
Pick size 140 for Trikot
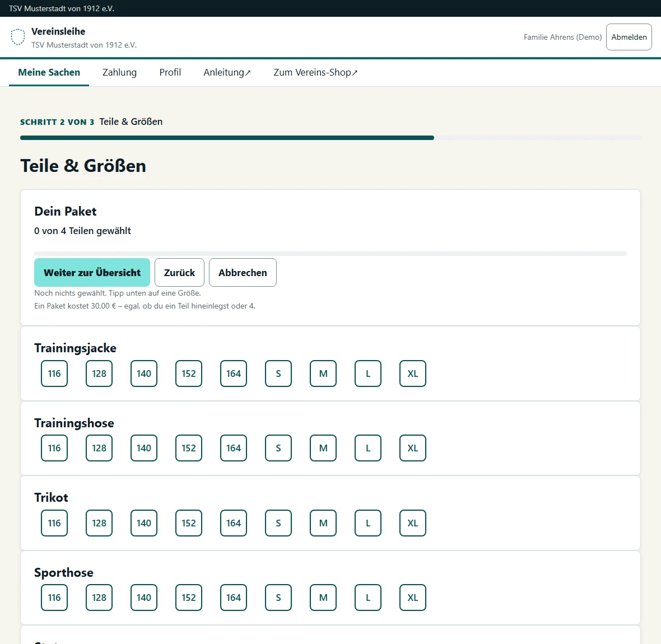144,523
